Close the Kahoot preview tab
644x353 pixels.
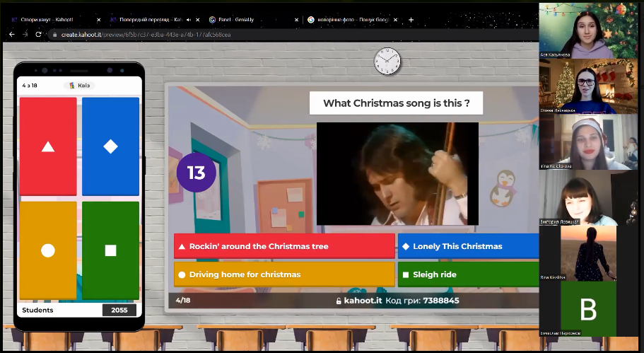[x=197, y=20]
